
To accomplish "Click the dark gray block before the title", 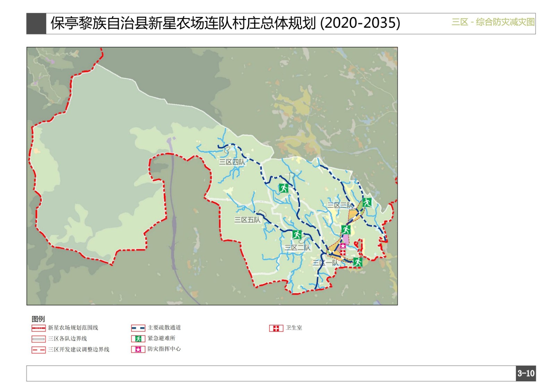I will [36, 24].
